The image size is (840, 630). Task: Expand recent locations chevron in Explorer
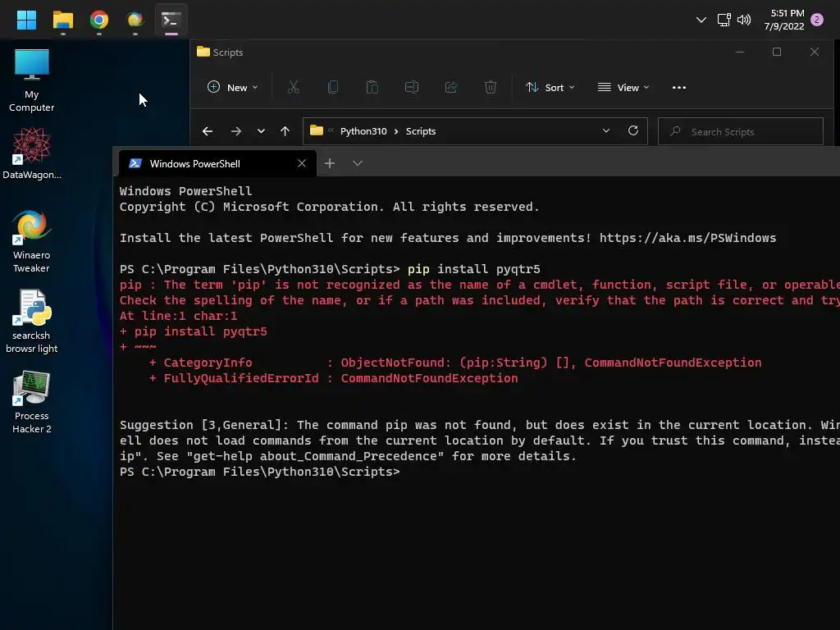[261, 131]
